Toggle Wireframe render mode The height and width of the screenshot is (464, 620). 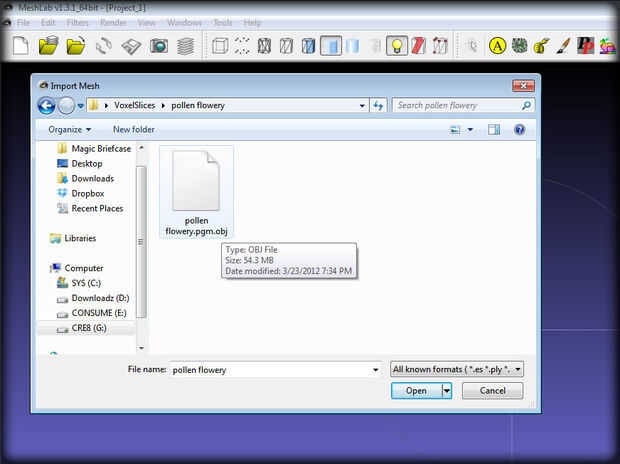[x=264, y=46]
